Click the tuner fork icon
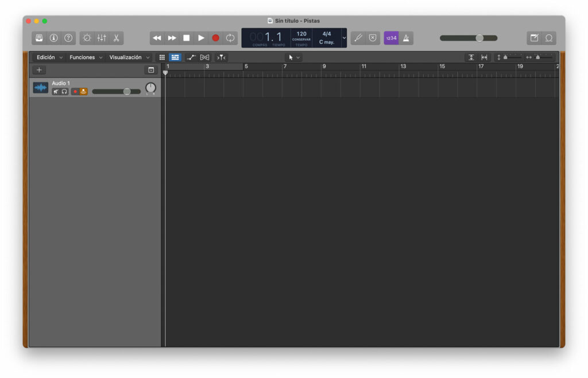This screenshot has height=378, width=588. (358, 38)
